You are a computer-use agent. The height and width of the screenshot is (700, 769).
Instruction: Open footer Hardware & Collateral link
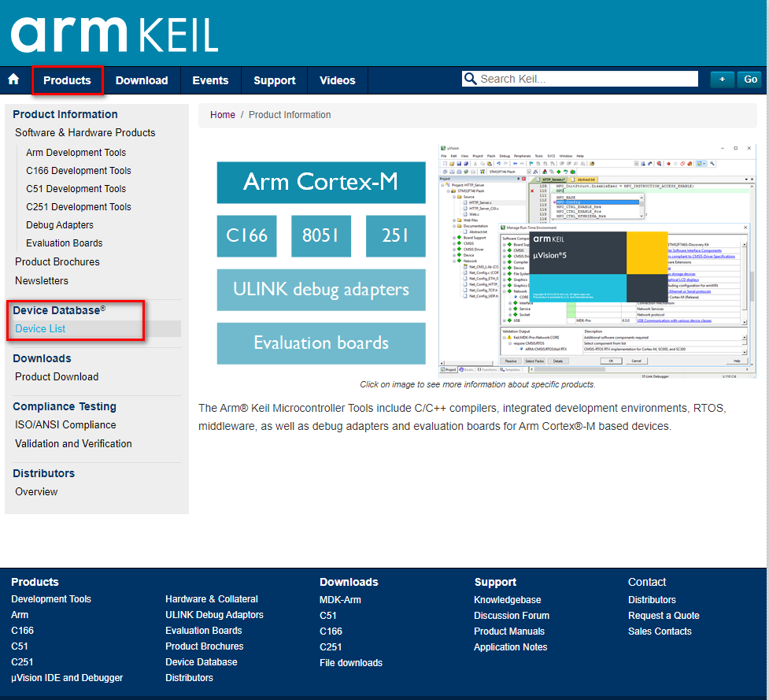[x=212, y=599]
